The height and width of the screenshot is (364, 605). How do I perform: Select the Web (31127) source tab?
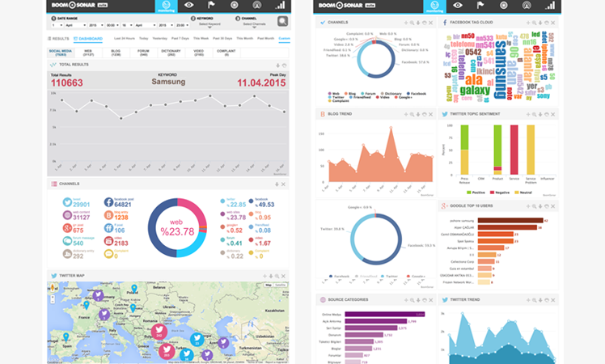pyautogui.click(x=88, y=53)
